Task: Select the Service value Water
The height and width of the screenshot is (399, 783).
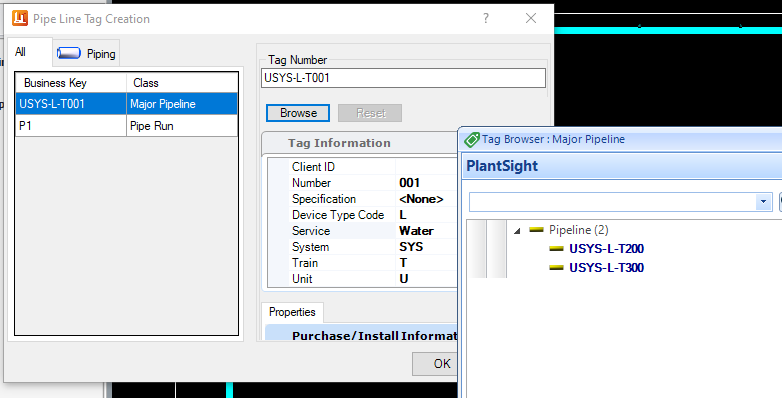Action: click(416, 231)
